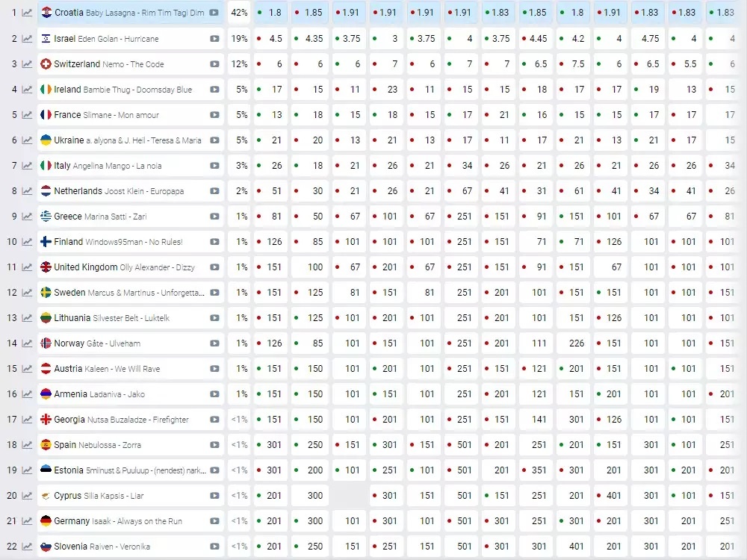Click the video icon for Slovenia's Veronika
This screenshot has height=560, width=747.
[214, 547]
